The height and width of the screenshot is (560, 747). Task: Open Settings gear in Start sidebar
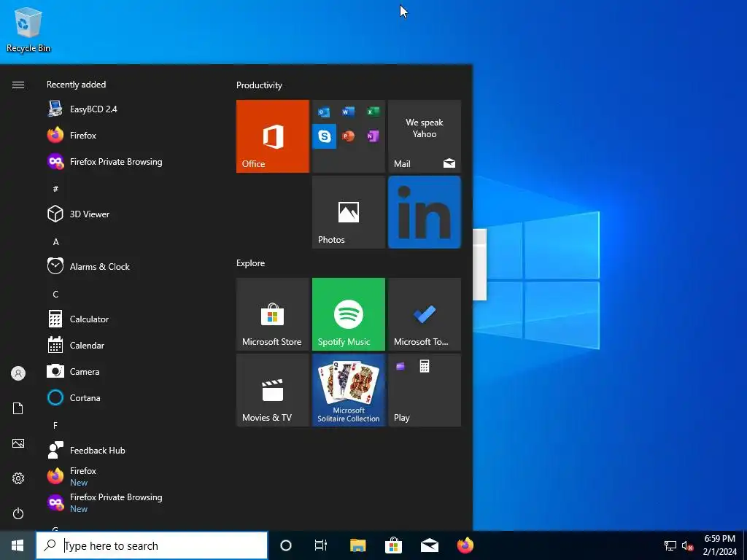[x=18, y=478]
